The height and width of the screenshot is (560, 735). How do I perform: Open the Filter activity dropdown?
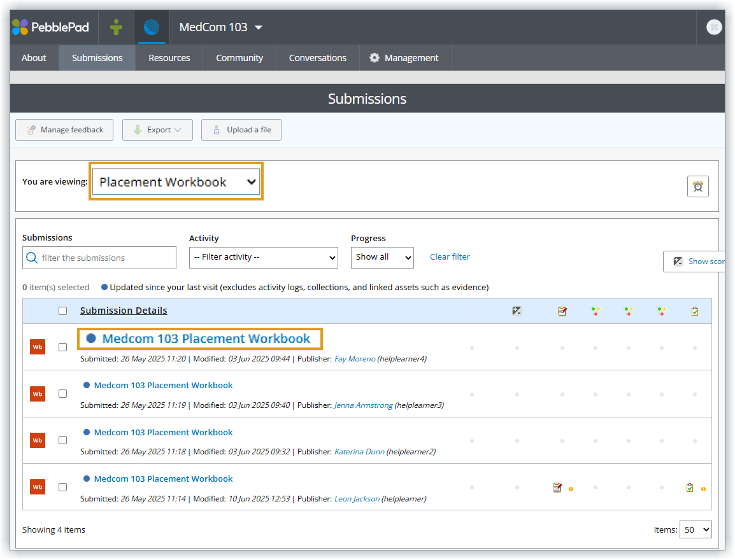264,258
